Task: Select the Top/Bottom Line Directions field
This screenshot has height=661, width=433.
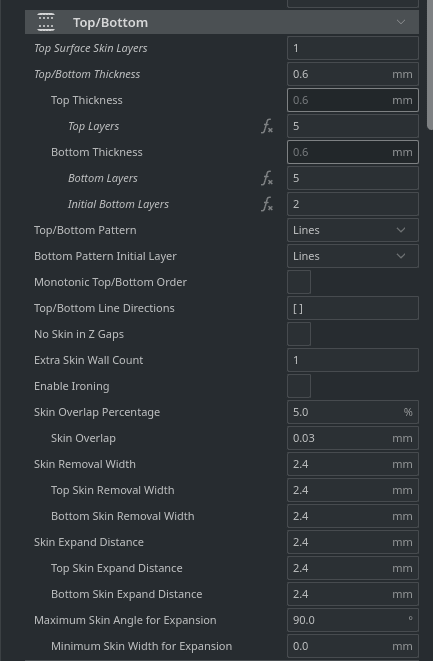Action: [353, 308]
